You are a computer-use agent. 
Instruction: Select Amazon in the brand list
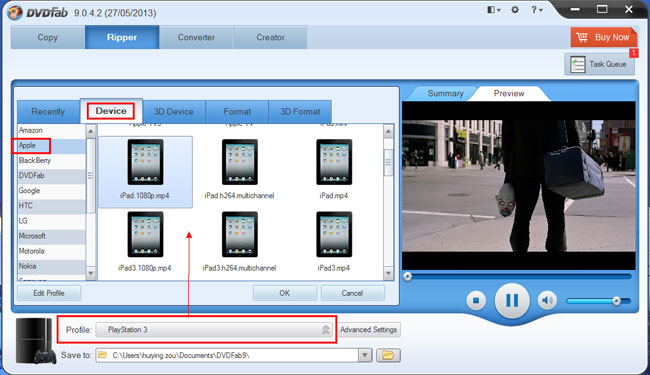click(51, 131)
